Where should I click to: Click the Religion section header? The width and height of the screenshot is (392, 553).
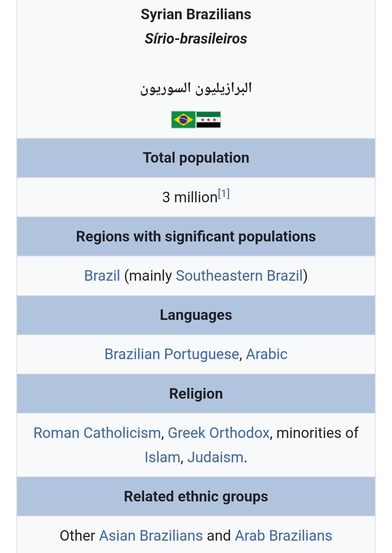pos(196,394)
